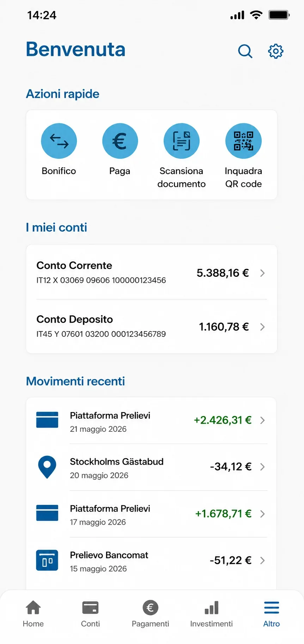This screenshot has height=644, width=304.
Task: Open chevron for -34,12 € movement
Action: (x=262, y=467)
